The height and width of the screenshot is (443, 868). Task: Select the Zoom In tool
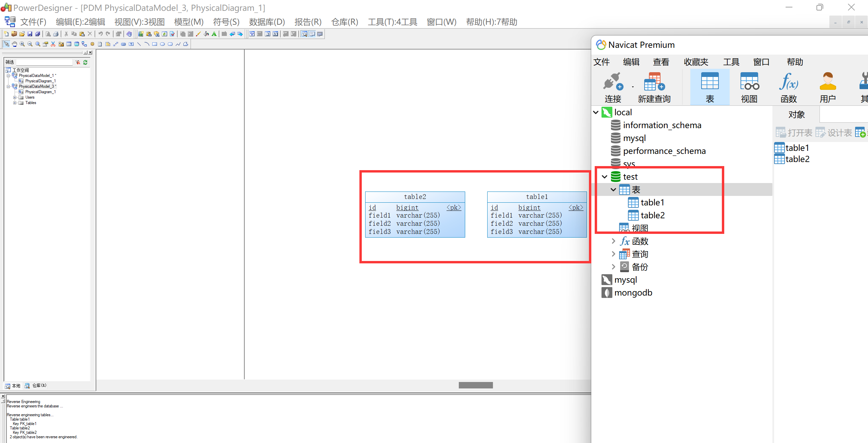tap(22, 44)
